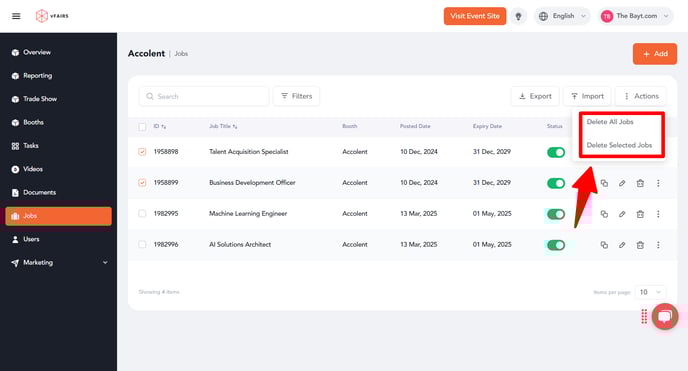The height and width of the screenshot is (371, 688).
Task: Uncheck the Talent Acquisition Specialist checkbox
Action: (142, 152)
